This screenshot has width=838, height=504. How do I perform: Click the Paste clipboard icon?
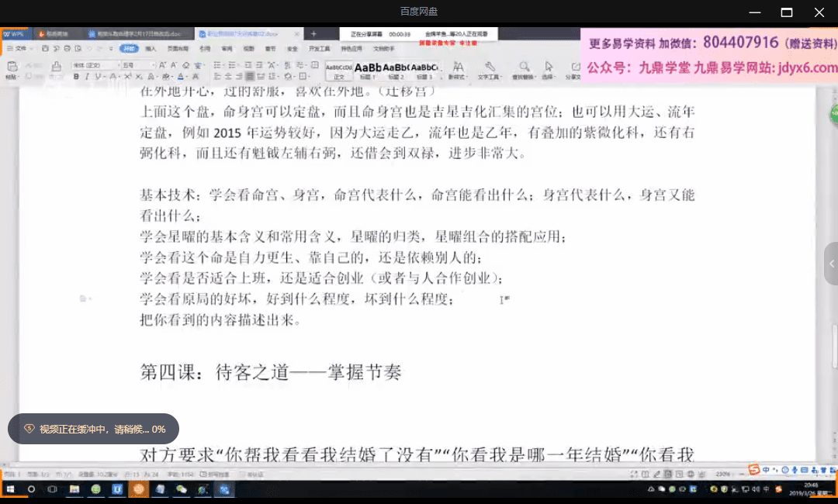pyautogui.click(x=12, y=67)
